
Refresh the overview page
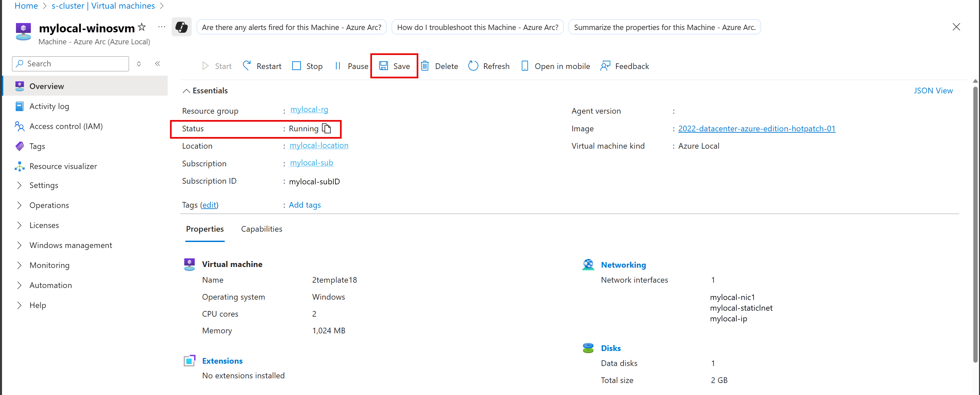pyautogui.click(x=488, y=66)
